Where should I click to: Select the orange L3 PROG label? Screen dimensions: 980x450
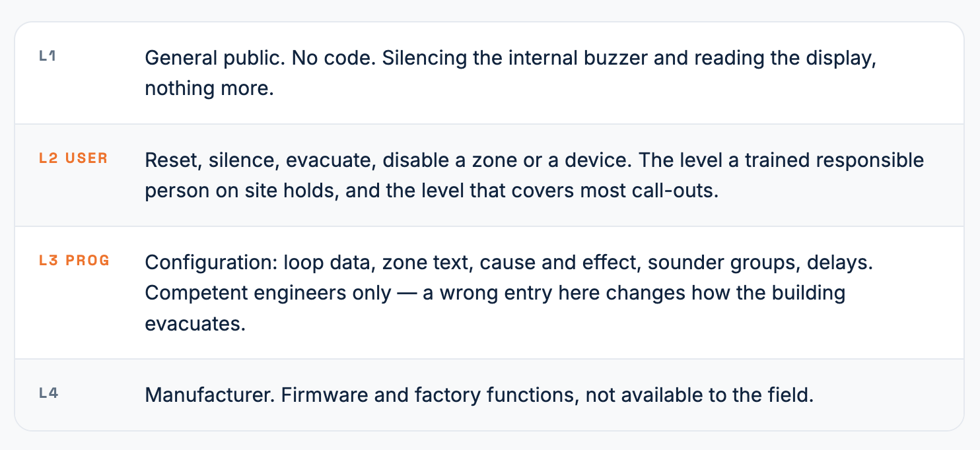pos(75,261)
